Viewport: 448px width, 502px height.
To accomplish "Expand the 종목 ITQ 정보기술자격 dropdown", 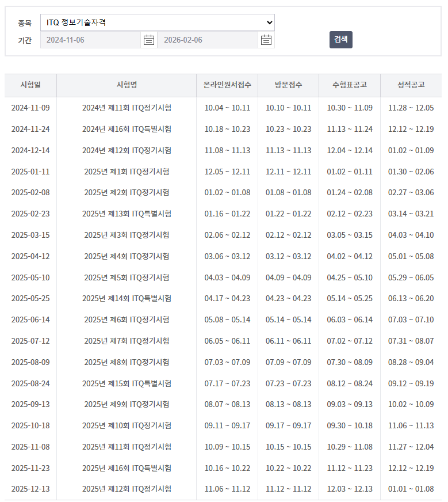I will (x=158, y=22).
